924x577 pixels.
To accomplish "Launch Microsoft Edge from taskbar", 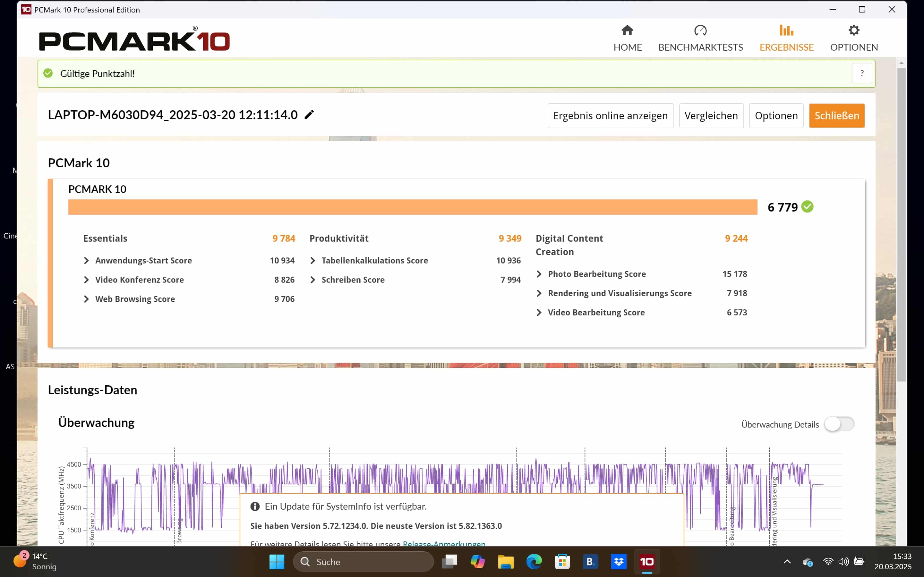I will (534, 561).
